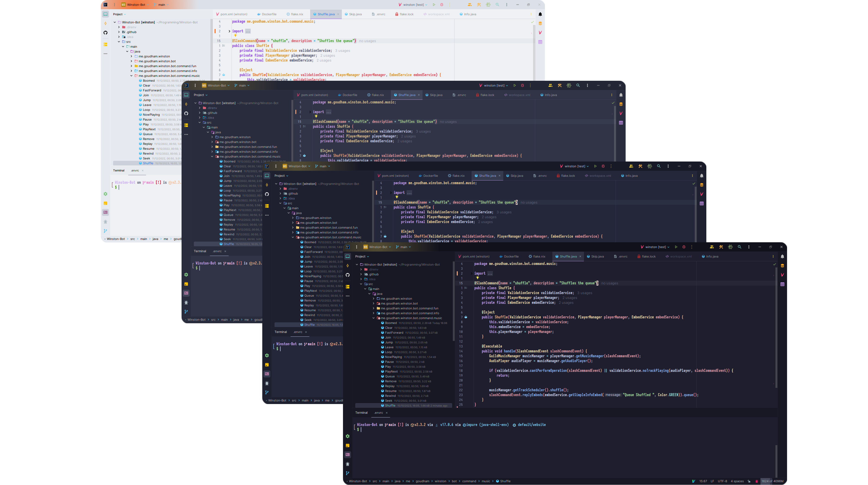
Task: Open the main branch dropdown in the light-themed window
Action: [161, 5]
